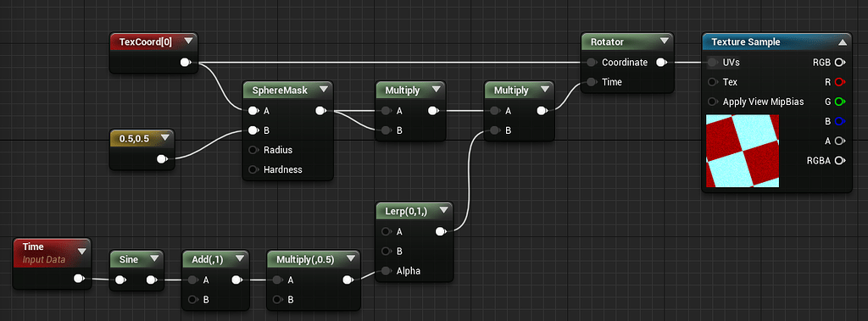
Task: Select the SphereMask node title
Action: 280,90
